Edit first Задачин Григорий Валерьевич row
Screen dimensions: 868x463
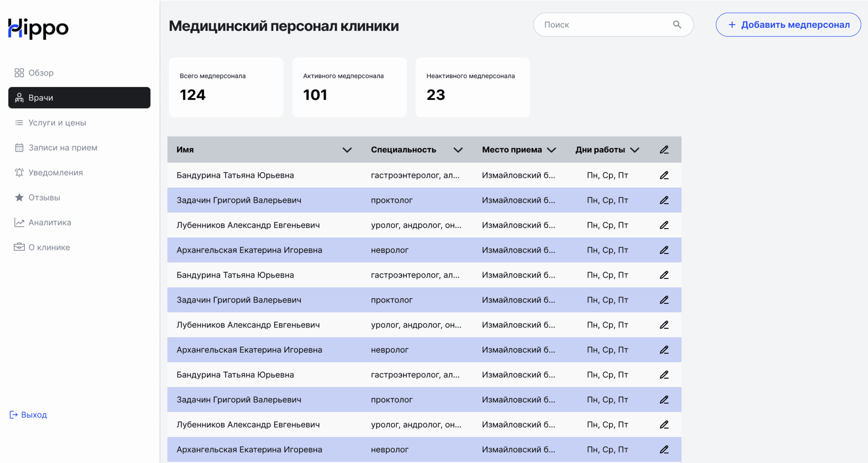[664, 200]
